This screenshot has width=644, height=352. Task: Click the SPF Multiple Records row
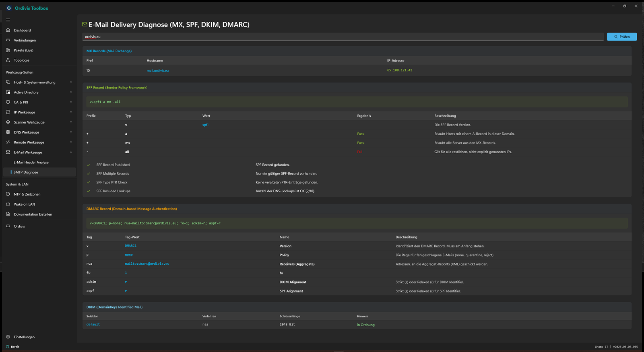[x=357, y=174]
